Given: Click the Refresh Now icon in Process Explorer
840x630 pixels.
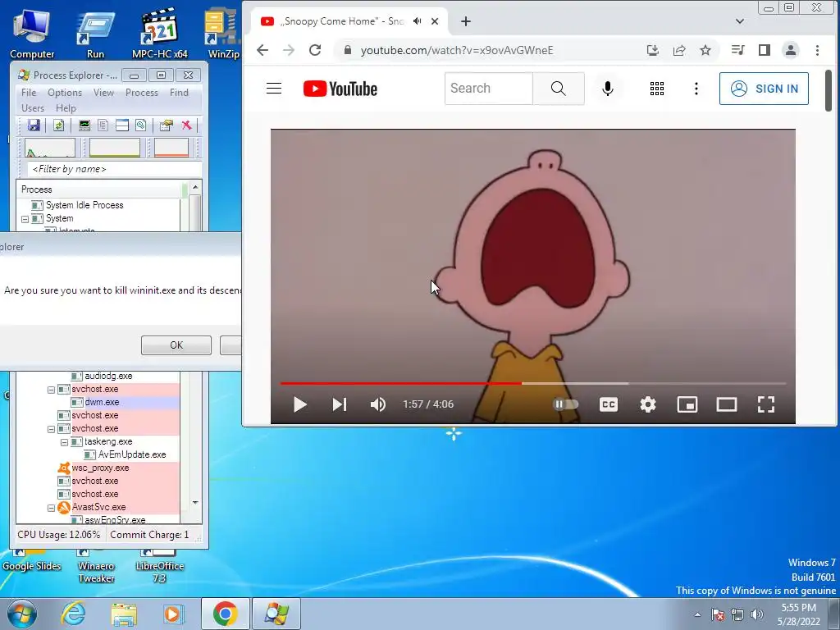Looking at the screenshot, I should [x=59, y=126].
